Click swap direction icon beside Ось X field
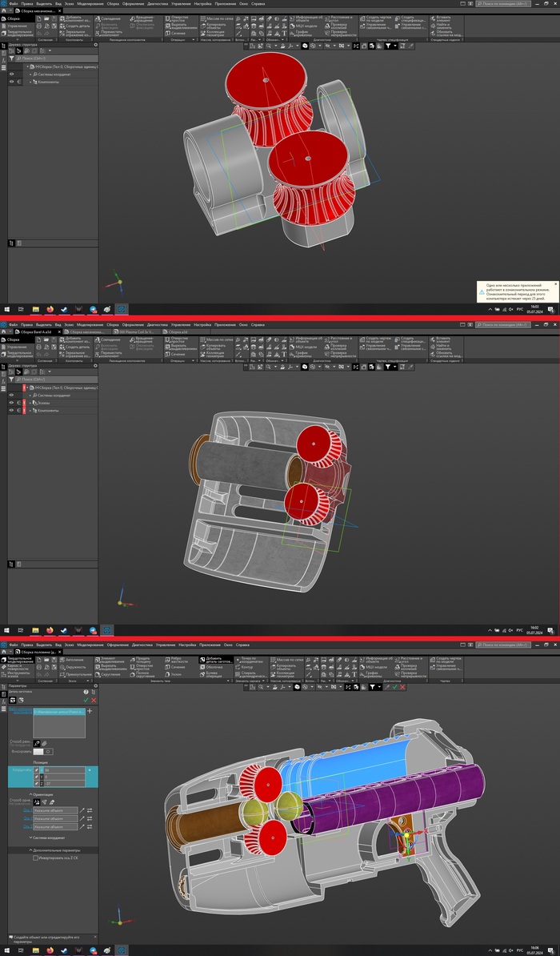The height and width of the screenshot is (956, 560). [90, 810]
